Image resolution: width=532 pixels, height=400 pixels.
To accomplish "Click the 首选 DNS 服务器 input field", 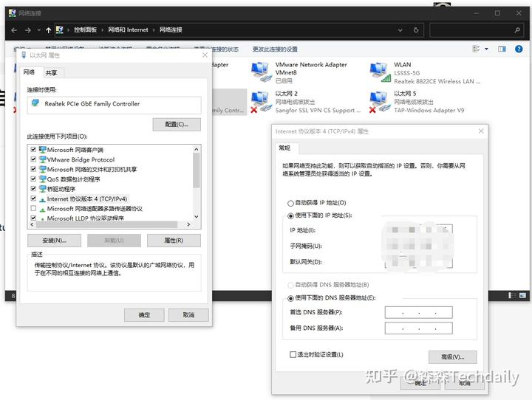I will 419,312.
